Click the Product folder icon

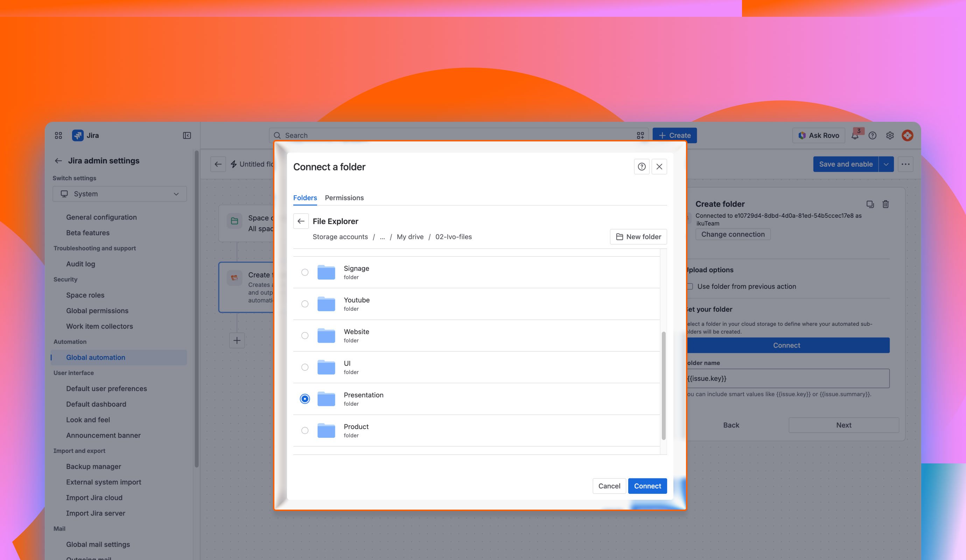tap(326, 430)
